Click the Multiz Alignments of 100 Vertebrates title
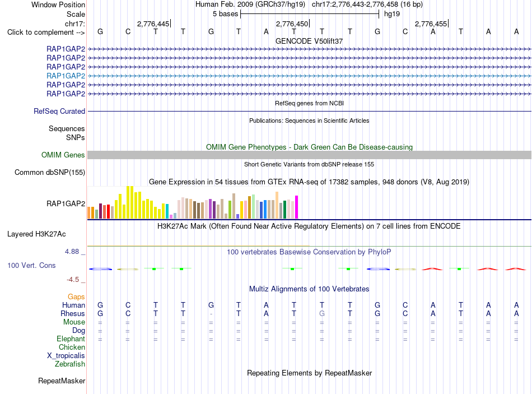 [x=309, y=289]
